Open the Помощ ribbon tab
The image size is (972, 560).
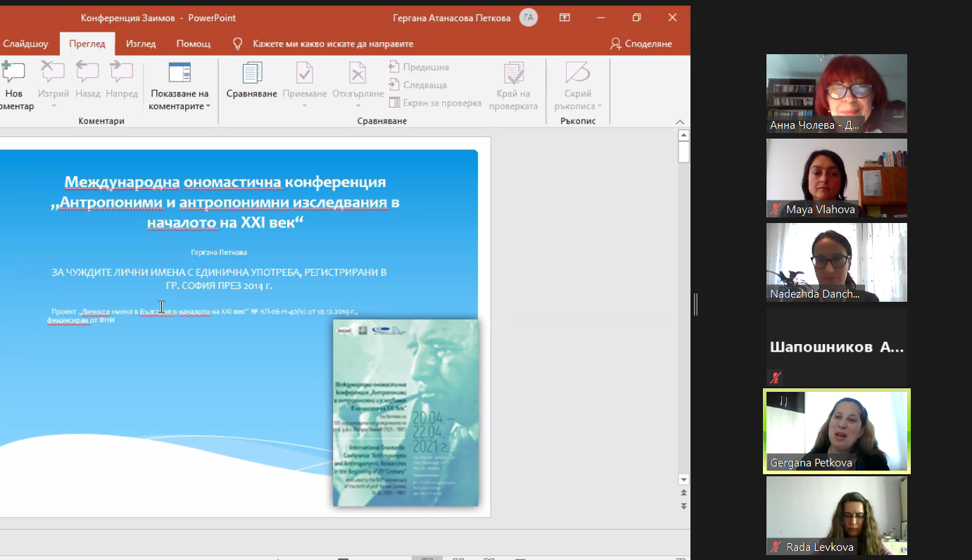tap(193, 44)
